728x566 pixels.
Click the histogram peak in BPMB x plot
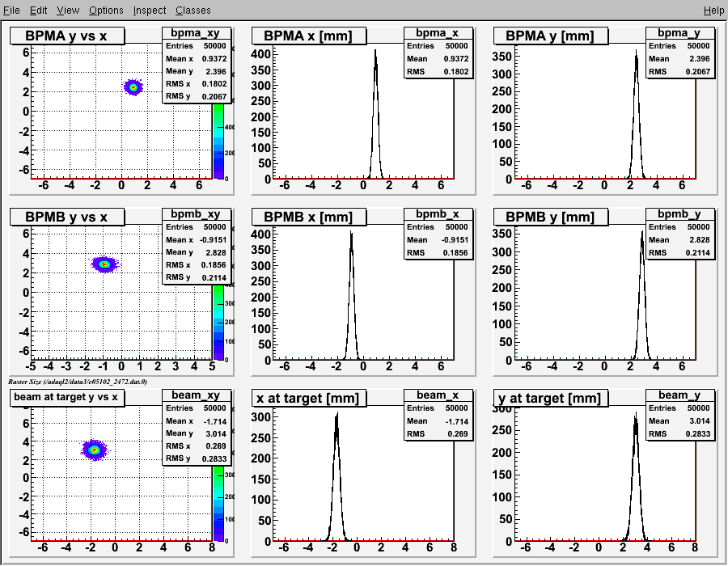point(352,233)
